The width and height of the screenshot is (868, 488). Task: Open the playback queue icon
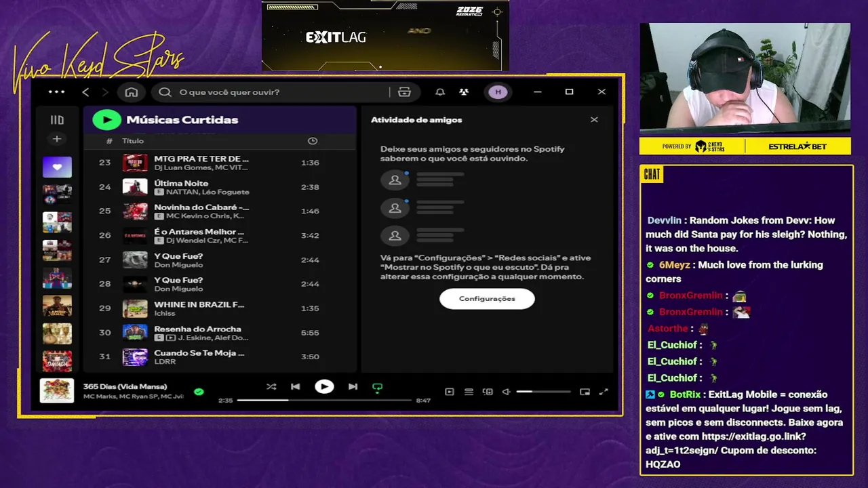[x=469, y=392]
